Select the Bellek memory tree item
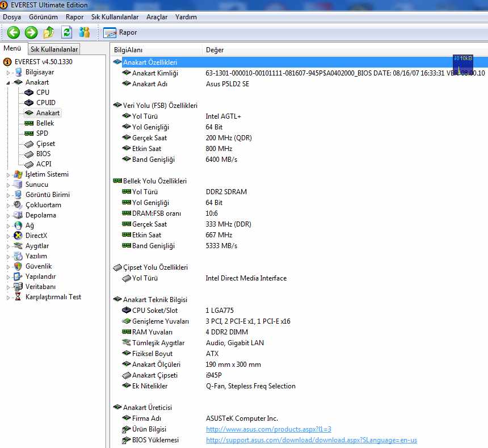The height and width of the screenshot is (448, 488). click(45, 123)
